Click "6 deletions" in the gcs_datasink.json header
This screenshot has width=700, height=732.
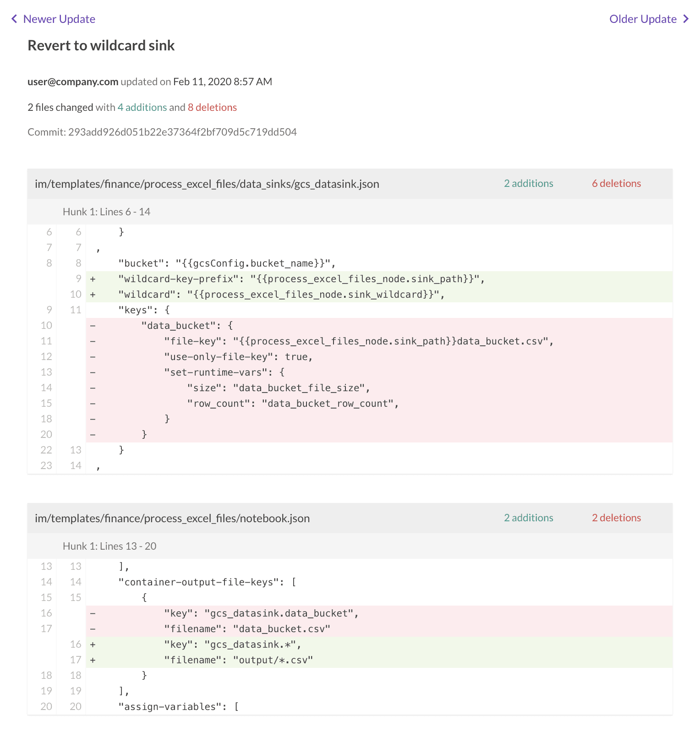coord(616,183)
